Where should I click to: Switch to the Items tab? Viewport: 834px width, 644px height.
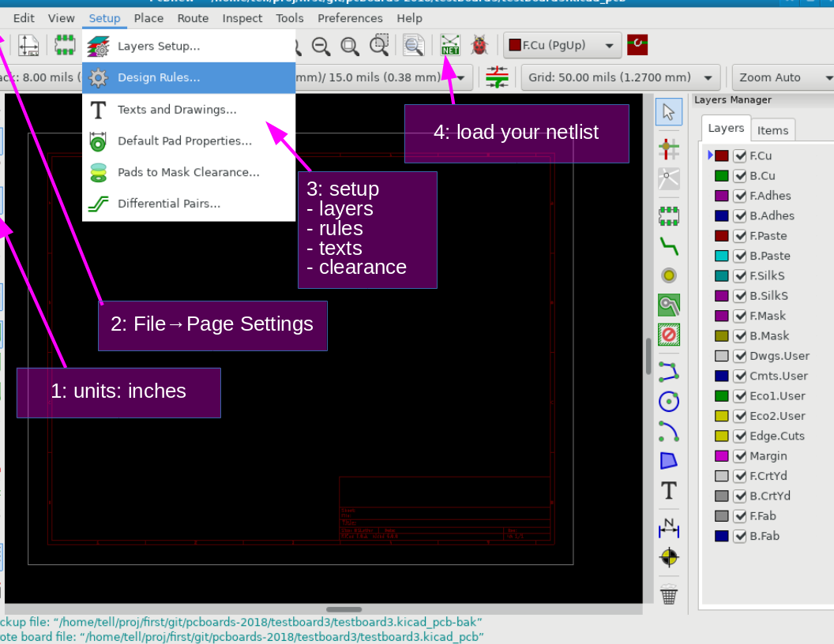click(772, 130)
